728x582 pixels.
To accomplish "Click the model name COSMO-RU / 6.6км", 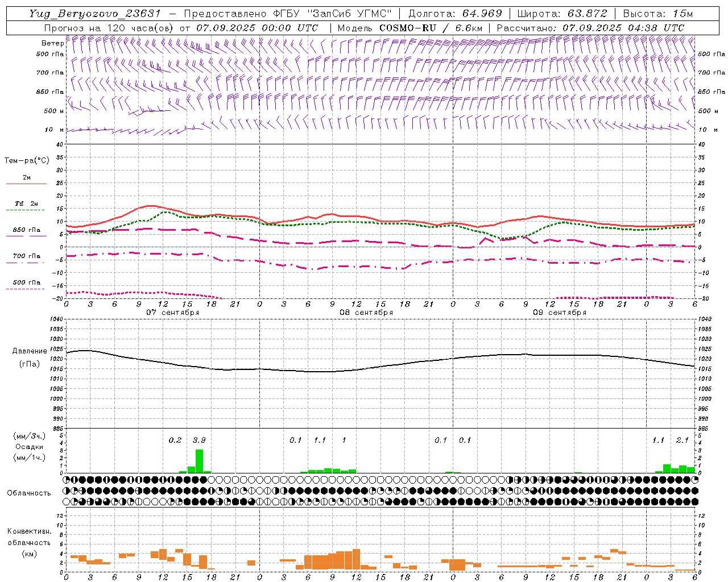I will 431,27.
